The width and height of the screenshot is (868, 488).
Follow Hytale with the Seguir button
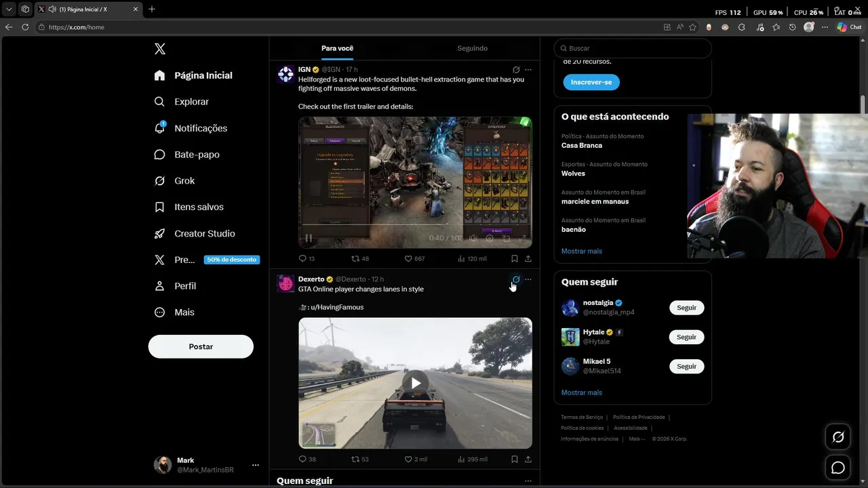(x=686, y=337)
